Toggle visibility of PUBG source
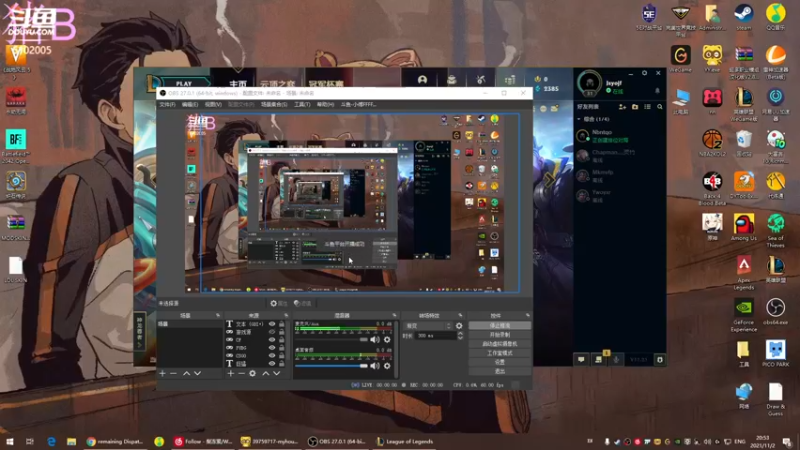 pyautogui.click(x=272, y=347)
